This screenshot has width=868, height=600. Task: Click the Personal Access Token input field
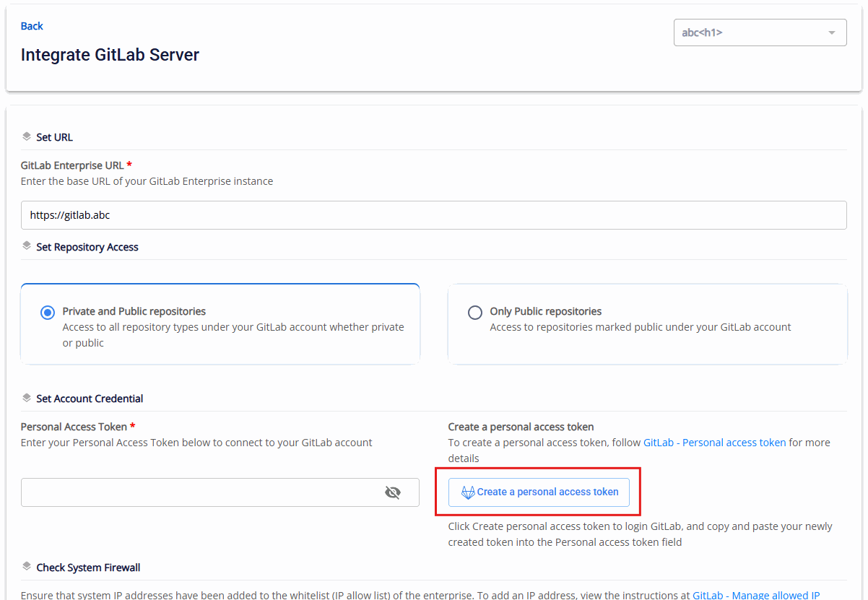click(220, 492)
